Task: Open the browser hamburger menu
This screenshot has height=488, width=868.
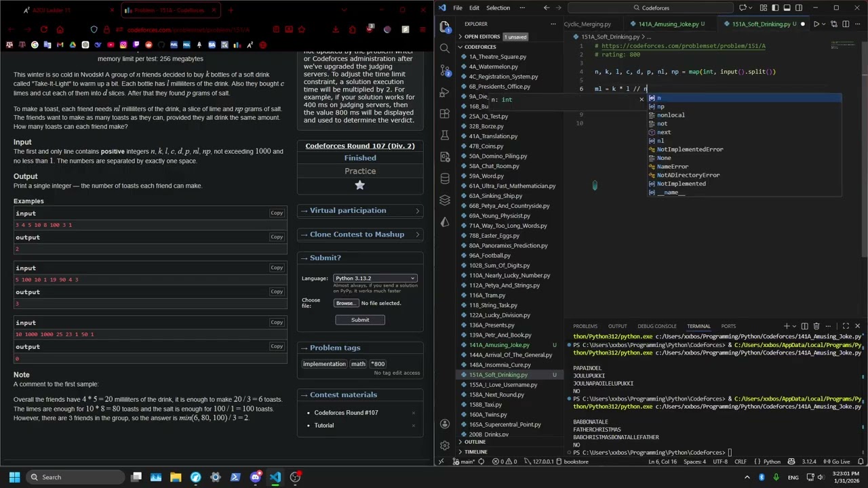Action: (422, 30)
